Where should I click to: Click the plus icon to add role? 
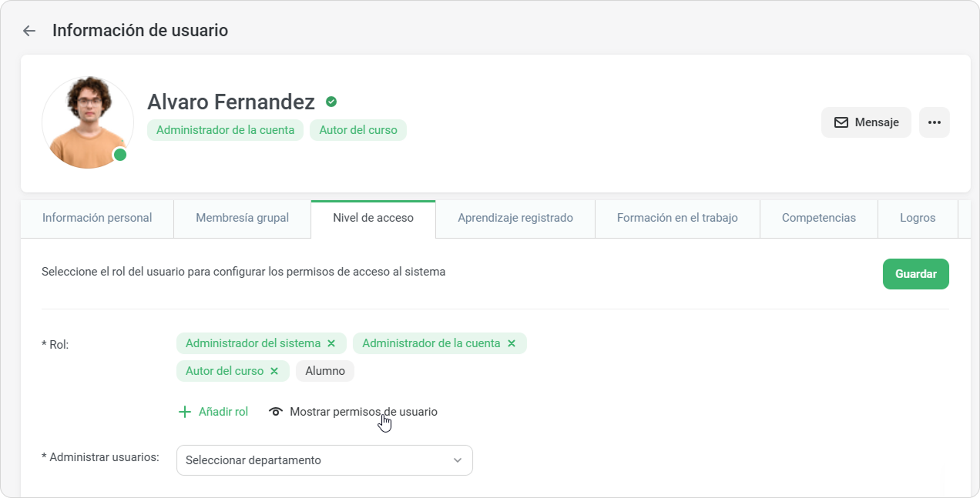click(x=185, y=412)
